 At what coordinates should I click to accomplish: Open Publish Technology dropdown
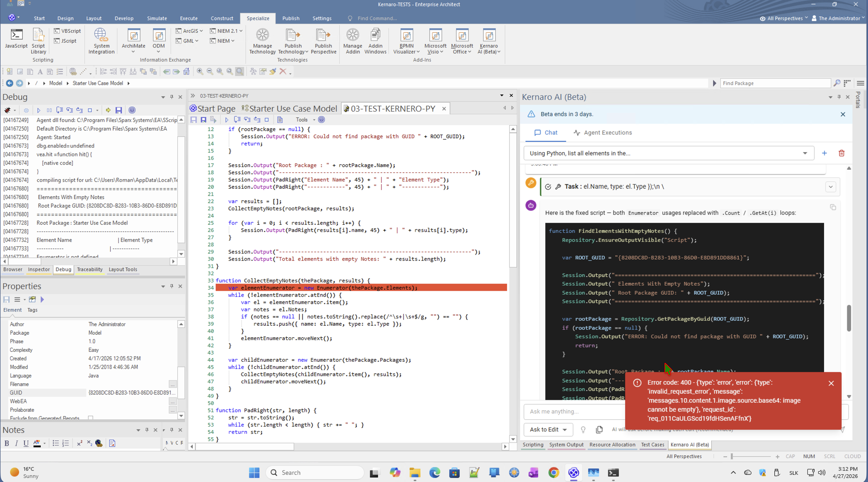[293, 41]
